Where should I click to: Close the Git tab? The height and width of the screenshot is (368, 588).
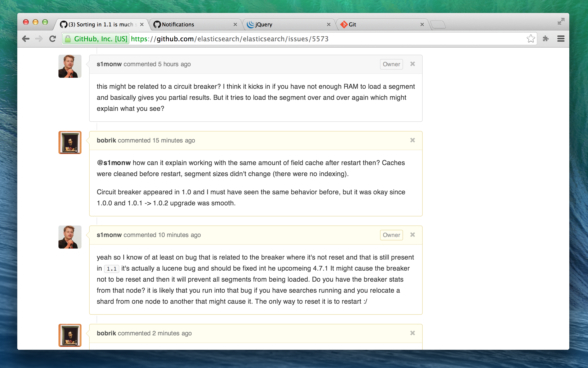pyautogui.click(x=422, y=24)
